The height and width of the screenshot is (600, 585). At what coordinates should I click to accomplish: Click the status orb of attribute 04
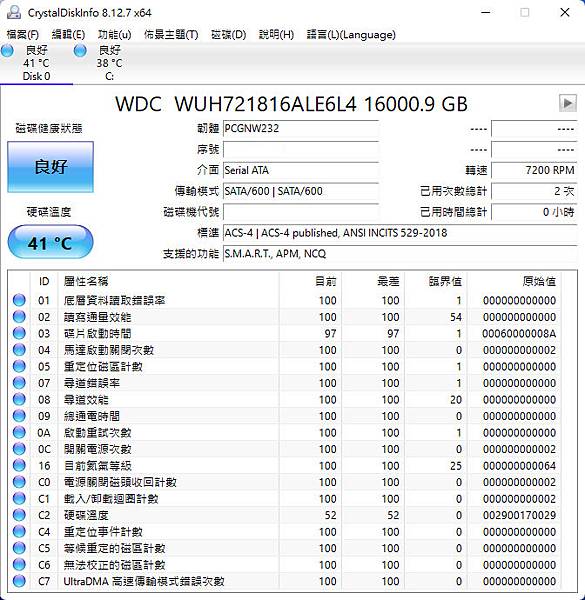point(19,350)
